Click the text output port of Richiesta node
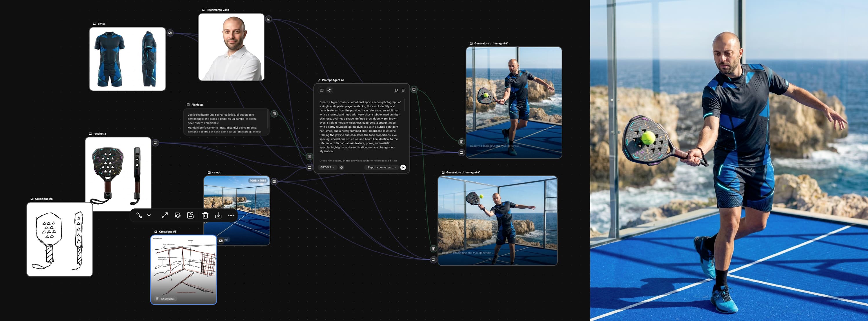 click(274, 114)
